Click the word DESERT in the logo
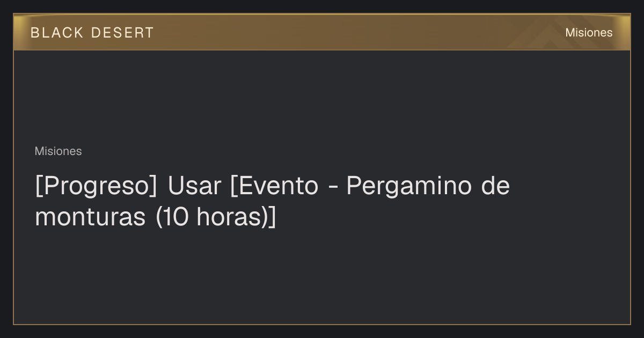The image size is (644, 338). click(x=122, y=33)
